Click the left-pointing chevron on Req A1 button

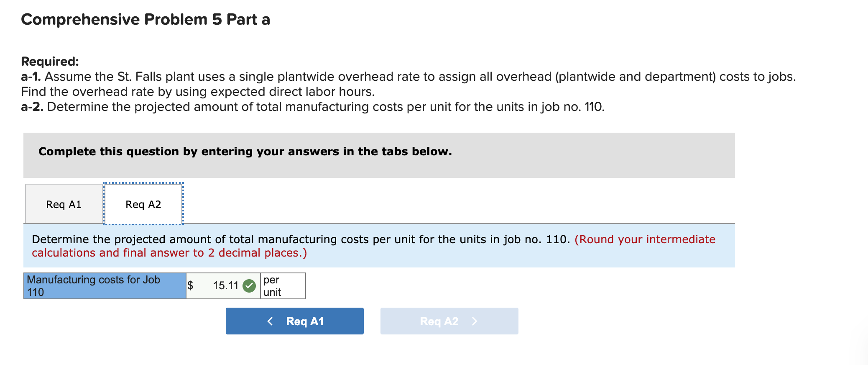pos(270,321)
